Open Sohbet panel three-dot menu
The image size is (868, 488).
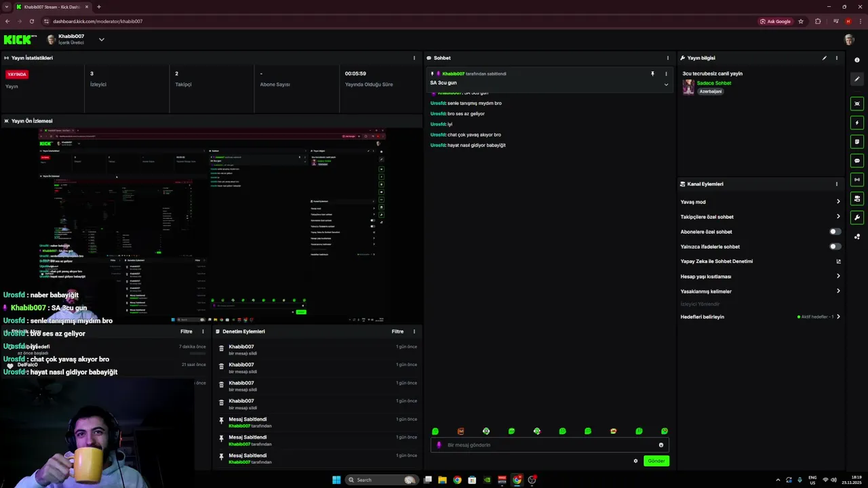[668, 58]
